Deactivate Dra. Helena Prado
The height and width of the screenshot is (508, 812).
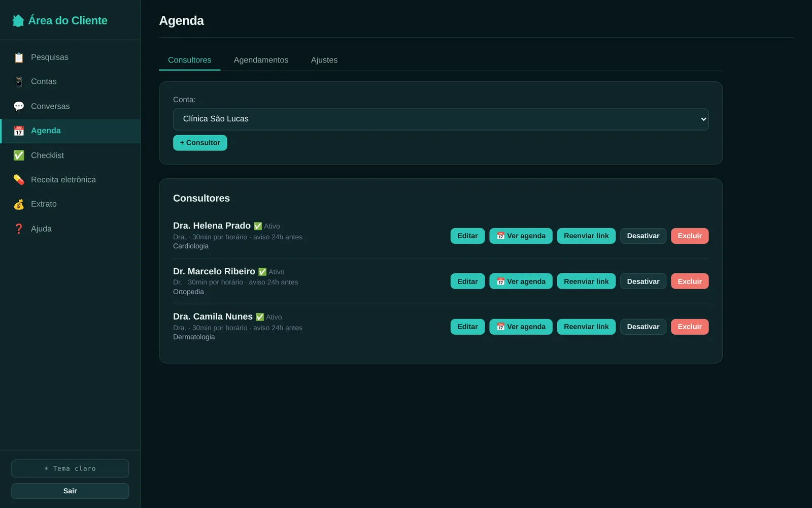(x=643, y=236)
